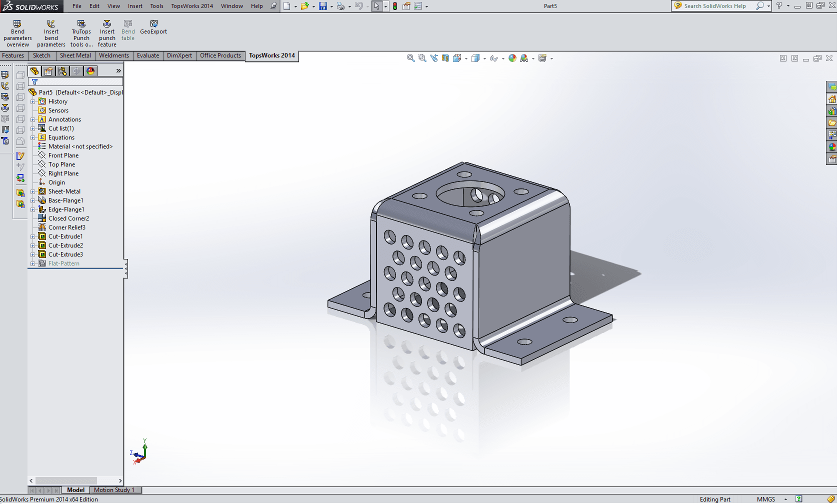Viewport: 838px width, 504px height.
Task: Select the Motion Study 1 tab
Action: pos(114,490)
